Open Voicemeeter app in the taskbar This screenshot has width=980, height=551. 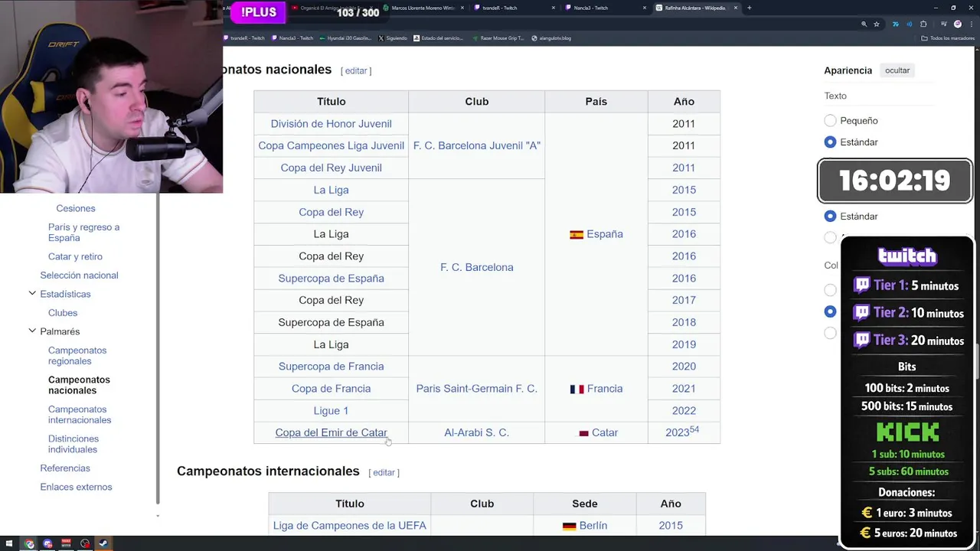pos(66,543)
